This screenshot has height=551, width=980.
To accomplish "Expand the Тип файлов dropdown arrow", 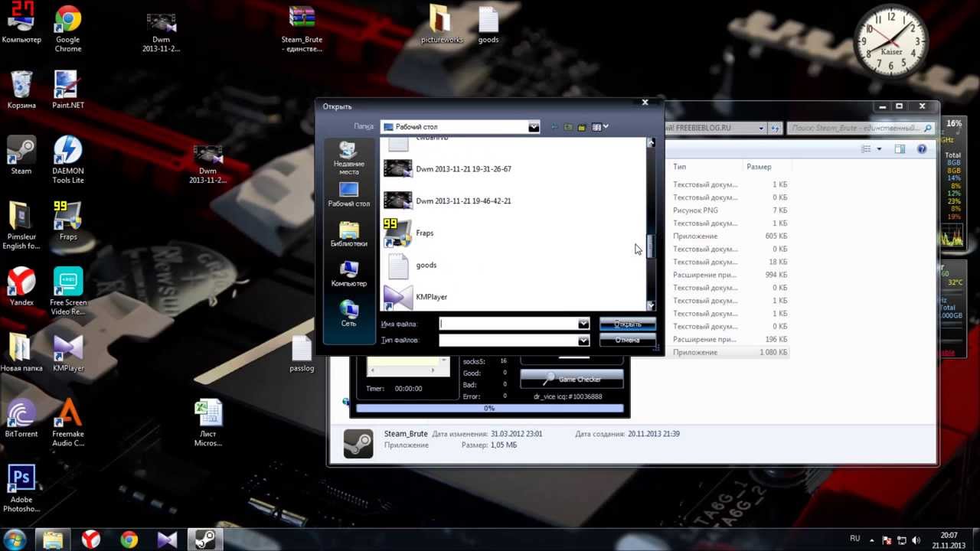I will (583, 340).
